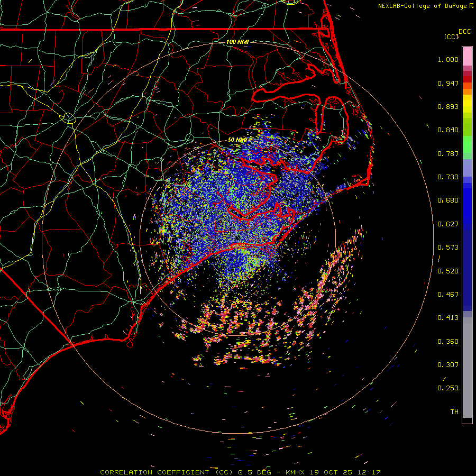Click the TH label at the legend bottom
Viewport: 476px width, 476px height.
454,412
